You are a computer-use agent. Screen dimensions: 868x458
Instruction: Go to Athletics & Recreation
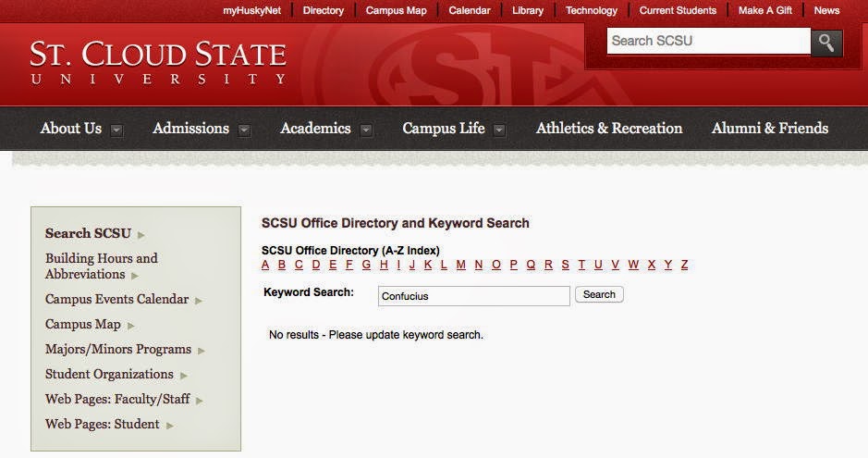609,128
